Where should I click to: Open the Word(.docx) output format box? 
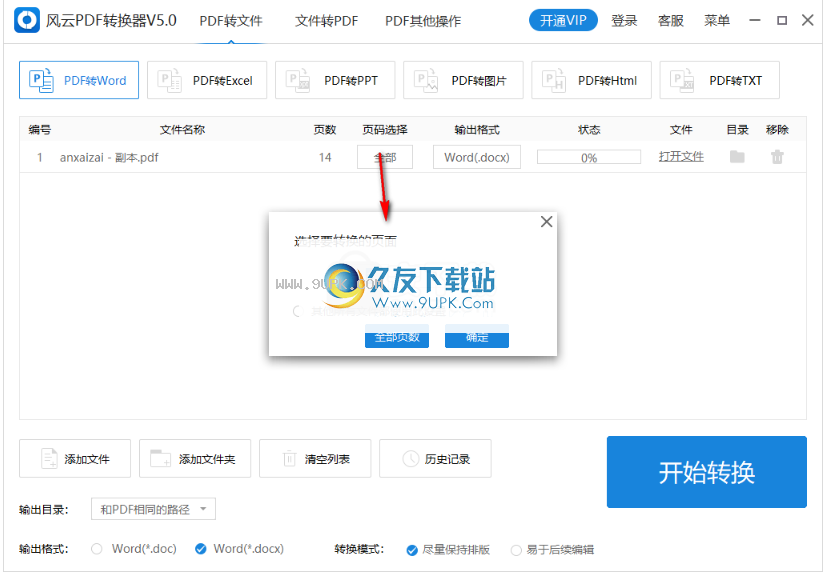477,157
